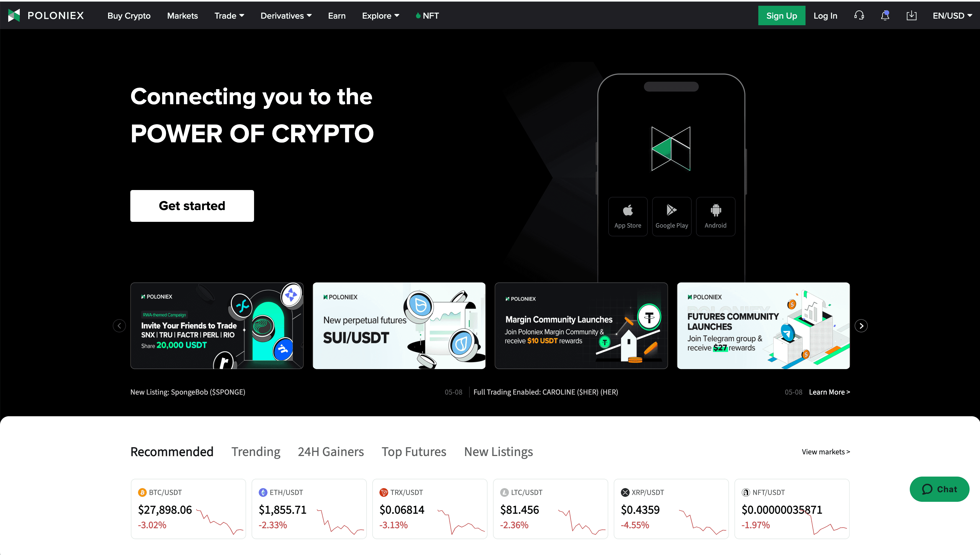
Task: Click the Get started button
Action: point(192,206)
